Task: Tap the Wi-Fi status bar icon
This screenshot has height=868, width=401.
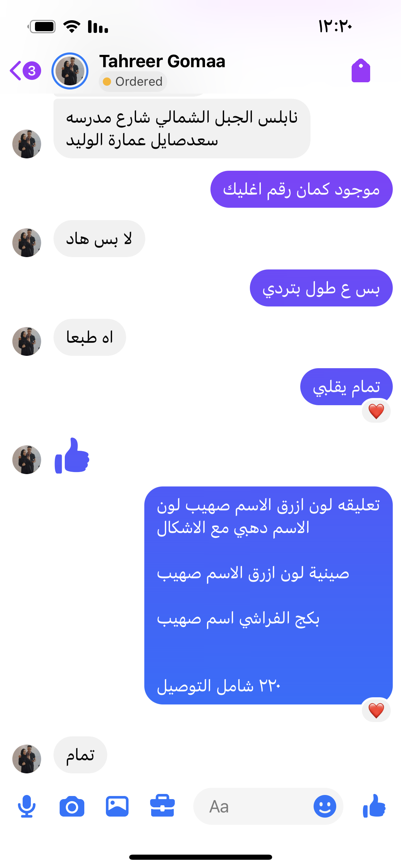Action: tap(72, 26)
